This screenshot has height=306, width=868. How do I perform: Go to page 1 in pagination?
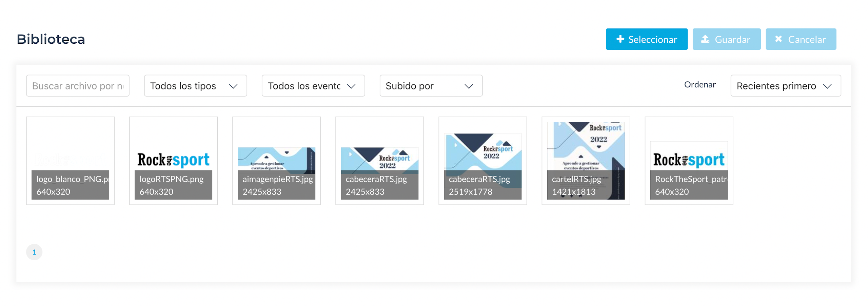point(34,252)
